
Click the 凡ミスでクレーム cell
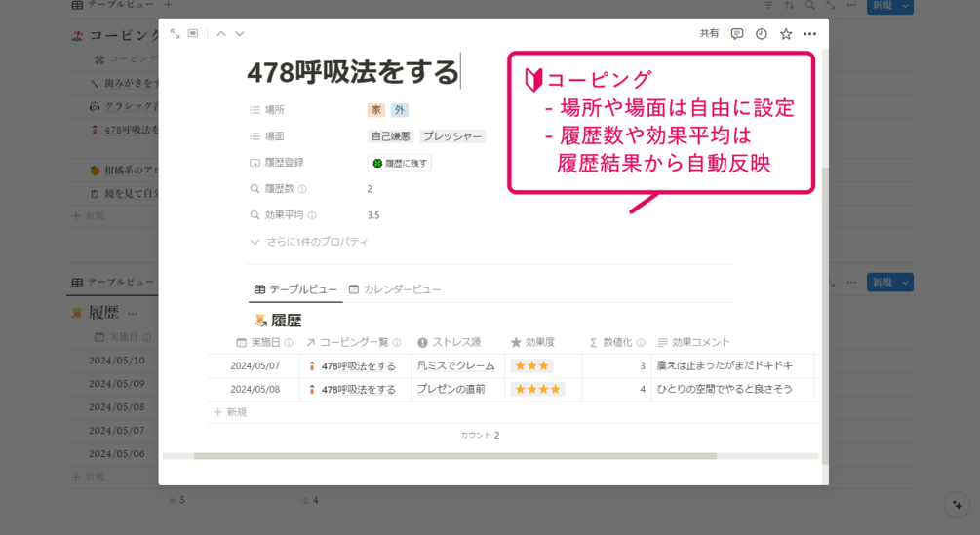click(x=455, y=365)
